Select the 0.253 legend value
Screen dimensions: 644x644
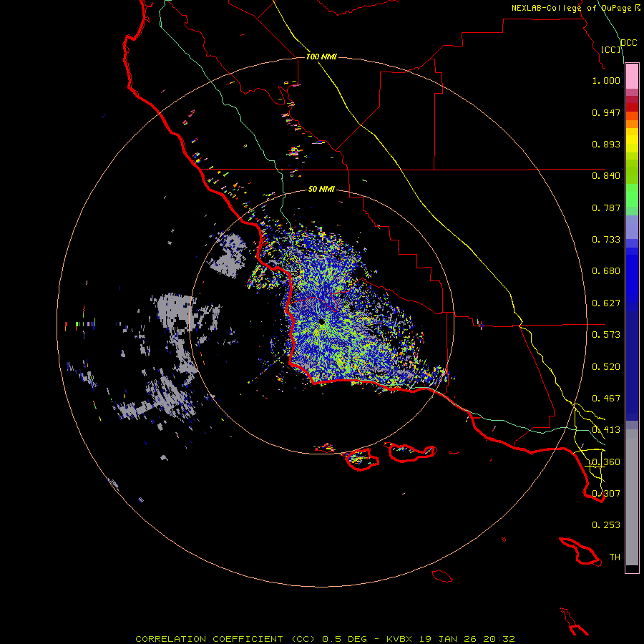pos(606,525)
